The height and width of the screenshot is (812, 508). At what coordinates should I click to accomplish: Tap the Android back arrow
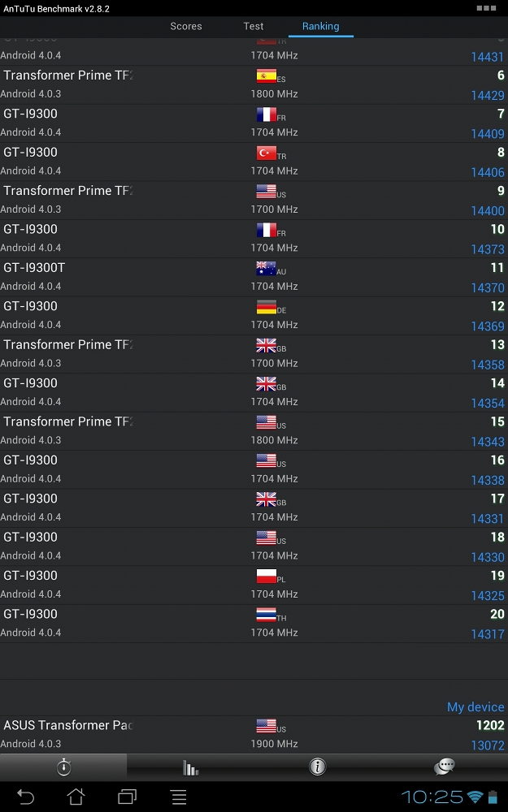26,797
